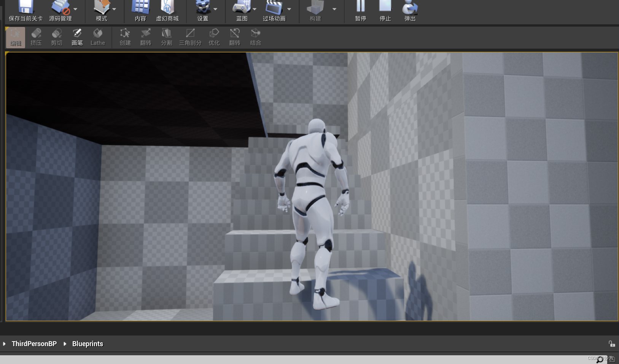
Task: Stop play session with 停止 button
Action: point(385,11)
